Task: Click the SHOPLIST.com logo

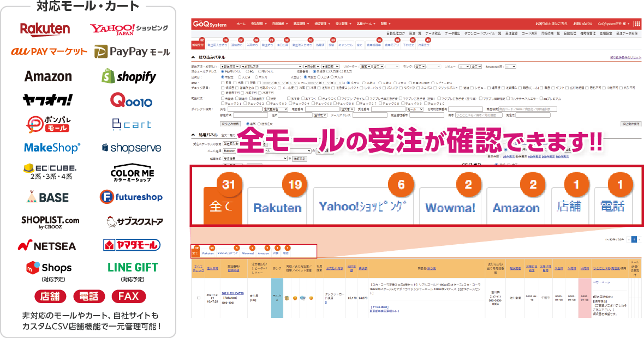Action: click(50, 222)
